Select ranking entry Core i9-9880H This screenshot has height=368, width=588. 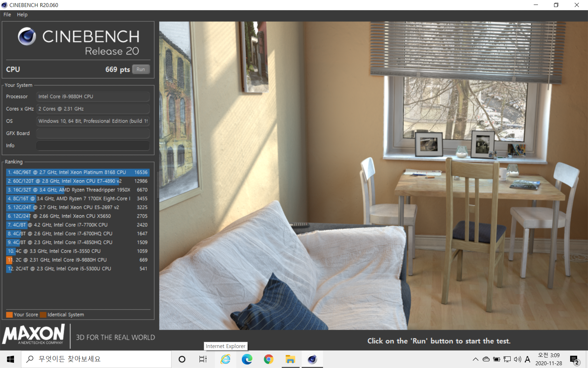(78, 260)
